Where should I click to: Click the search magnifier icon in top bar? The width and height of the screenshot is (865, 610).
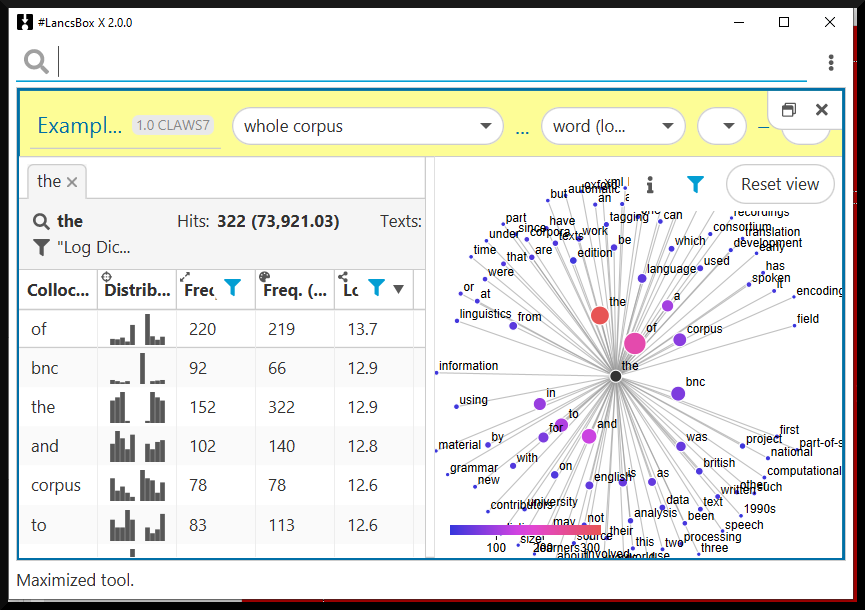tap(36, 62)
